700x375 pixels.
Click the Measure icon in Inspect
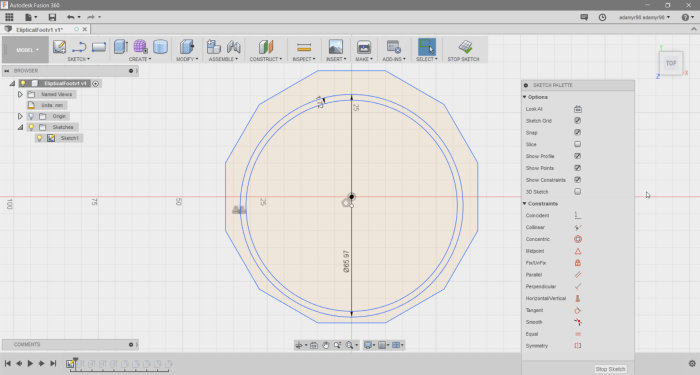click(x=304, y=47)
